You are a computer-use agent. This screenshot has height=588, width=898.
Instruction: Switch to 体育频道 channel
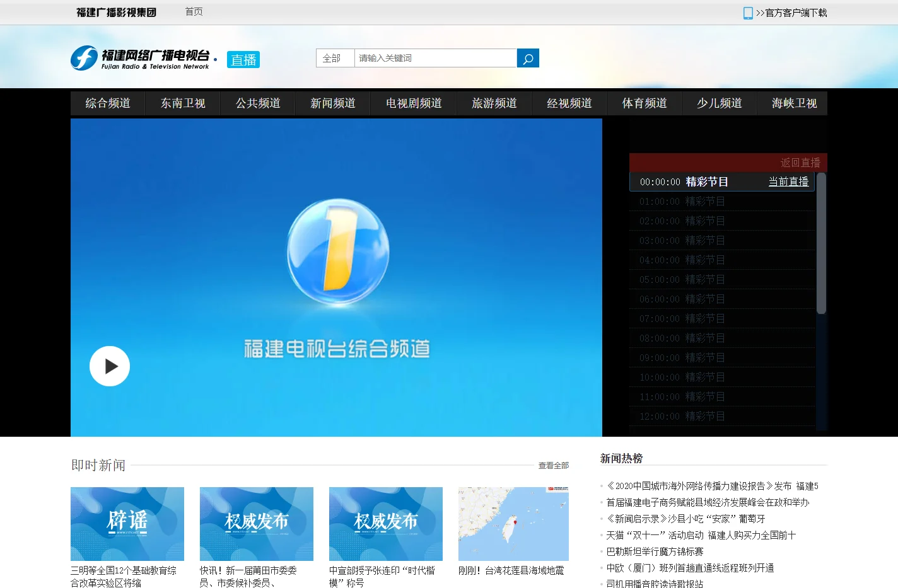click(644, 103)
